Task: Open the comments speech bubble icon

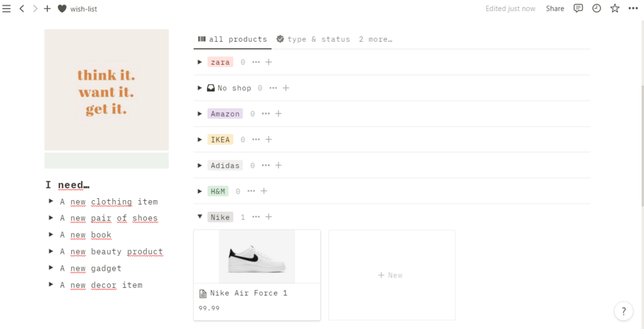Action: pos(578,8)
